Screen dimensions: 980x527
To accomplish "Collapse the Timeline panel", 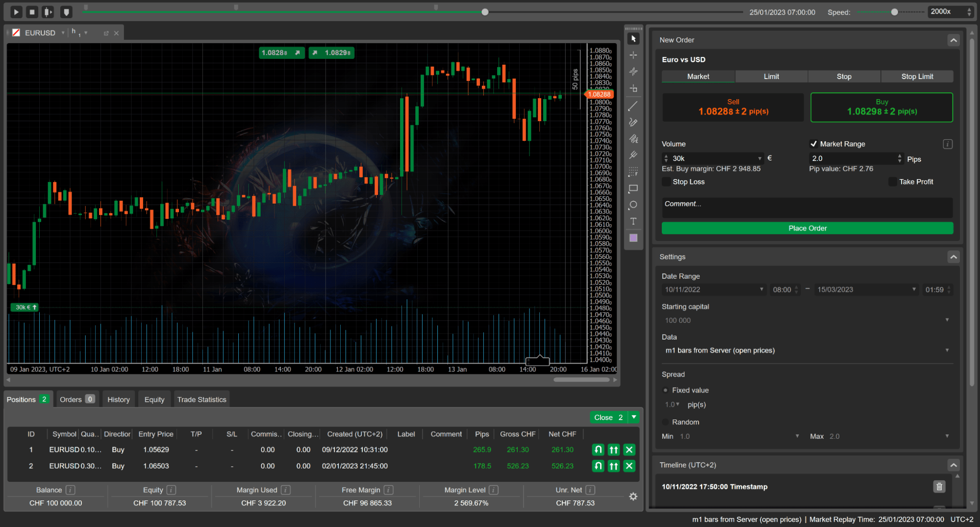I will pos(954,465).
